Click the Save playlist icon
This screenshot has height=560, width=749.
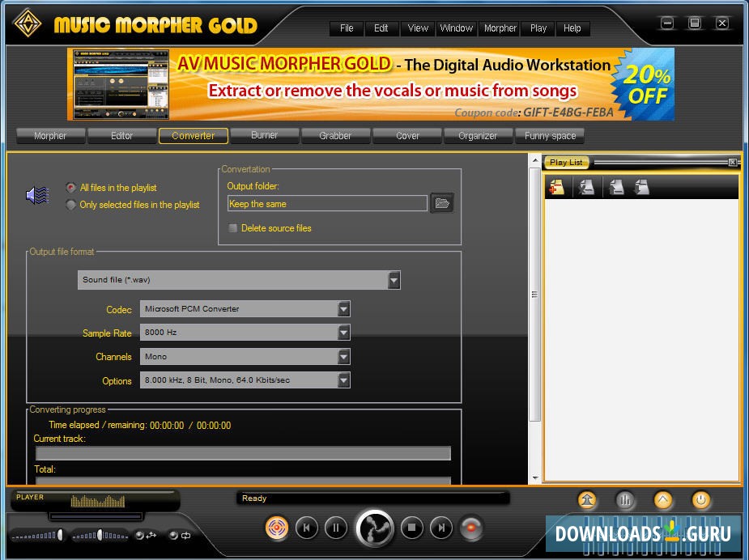click(640, 186)
